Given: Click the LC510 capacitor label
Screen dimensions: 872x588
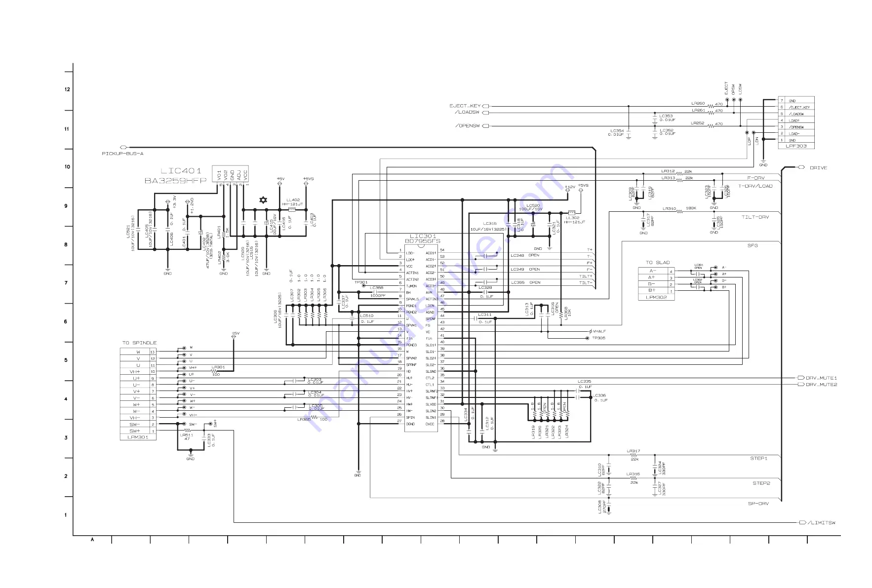Looking at the screenshot, I should 367,316.
